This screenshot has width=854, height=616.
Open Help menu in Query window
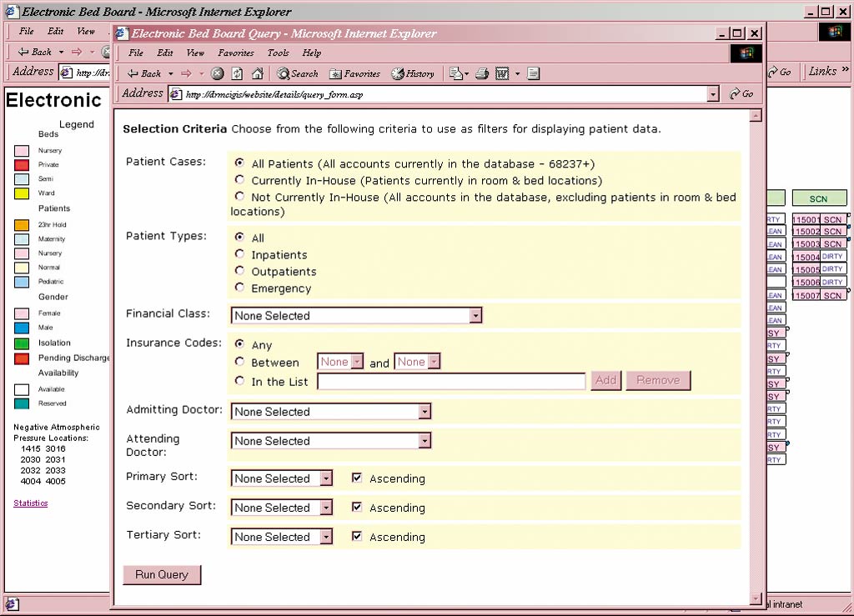(x=312, y=53)
